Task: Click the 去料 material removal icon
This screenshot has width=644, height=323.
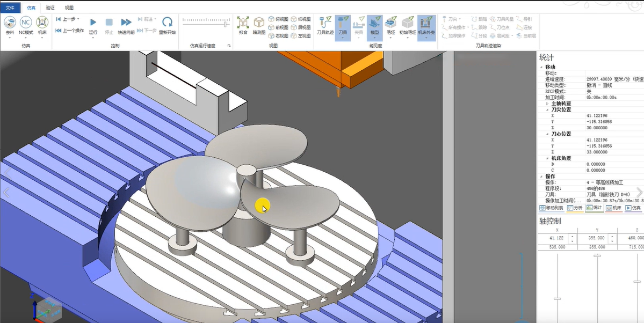Action: click(10, 23)
